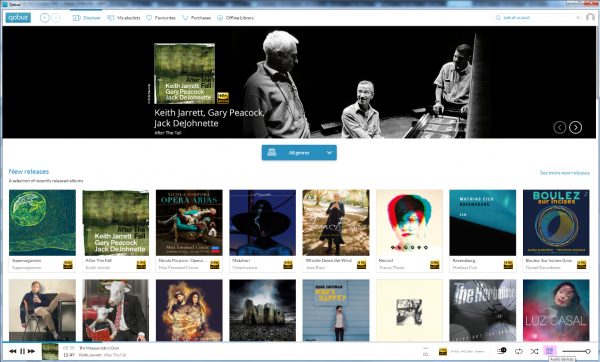Image resolution: width=600 pixels, height=362 pixels.
Task: Expand the All genres dropdown
Action: coord(299,153)
